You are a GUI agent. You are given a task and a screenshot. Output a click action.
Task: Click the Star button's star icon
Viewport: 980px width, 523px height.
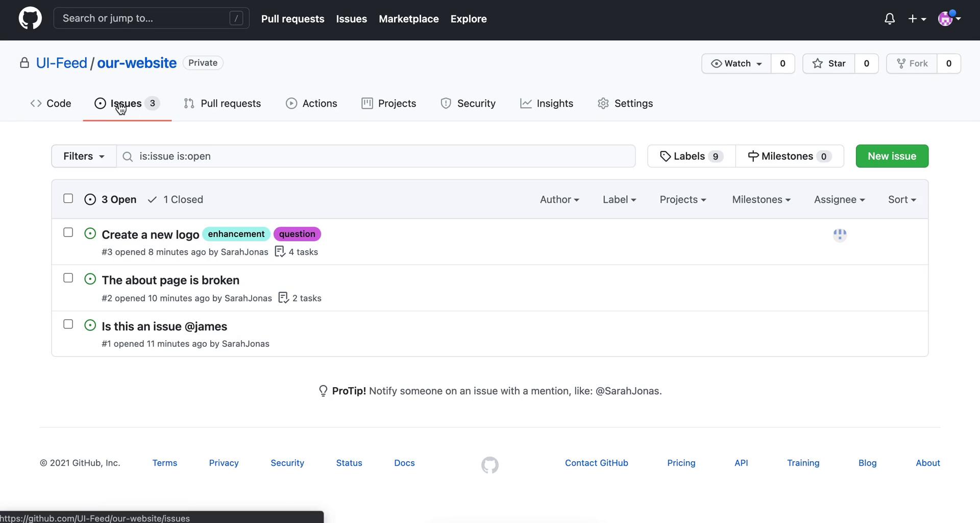point(818,63)
